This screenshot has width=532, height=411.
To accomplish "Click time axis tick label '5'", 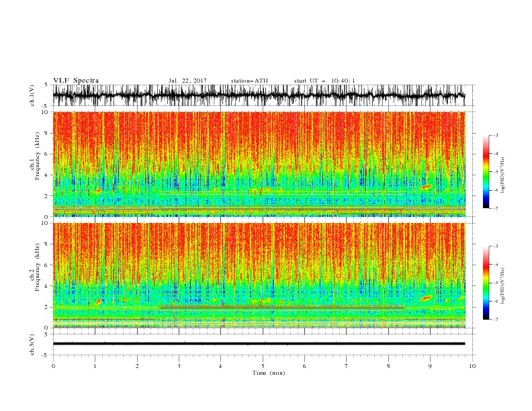I will coord(263,366).
